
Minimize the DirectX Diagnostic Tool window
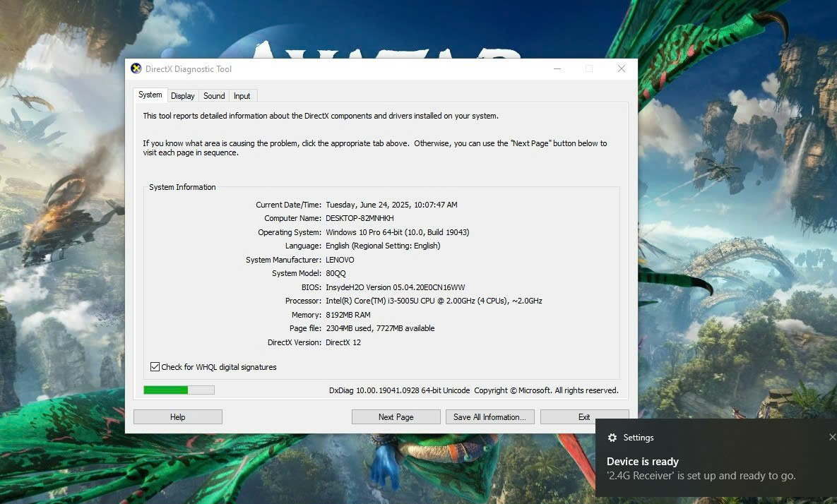click(x=557, y=68)
